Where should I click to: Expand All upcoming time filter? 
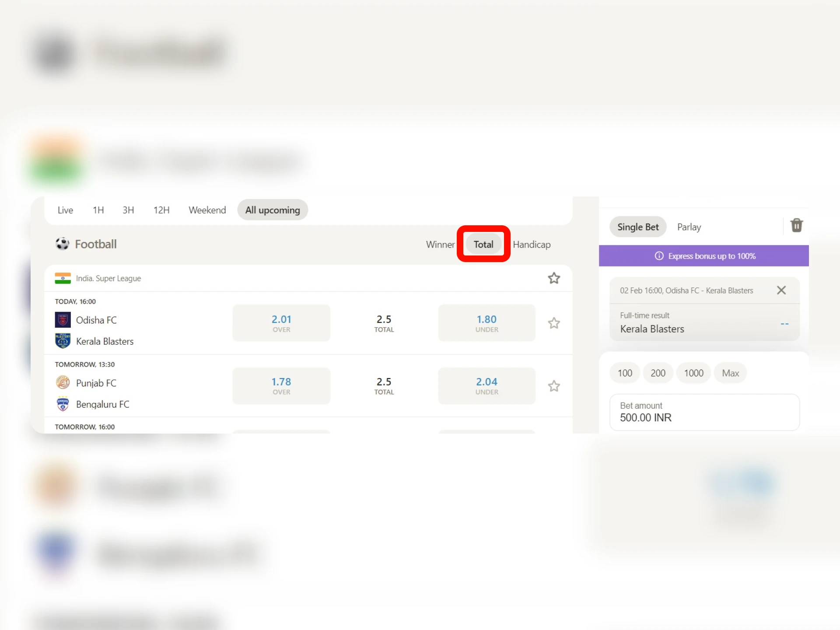[273, 210]
